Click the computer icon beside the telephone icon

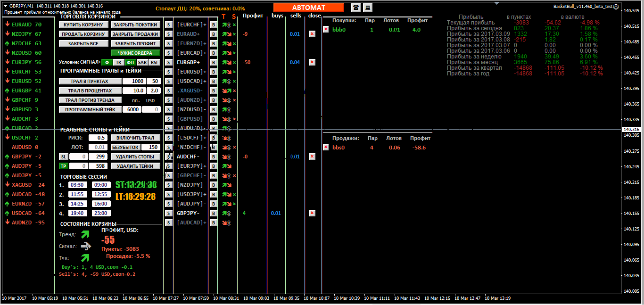368,8
